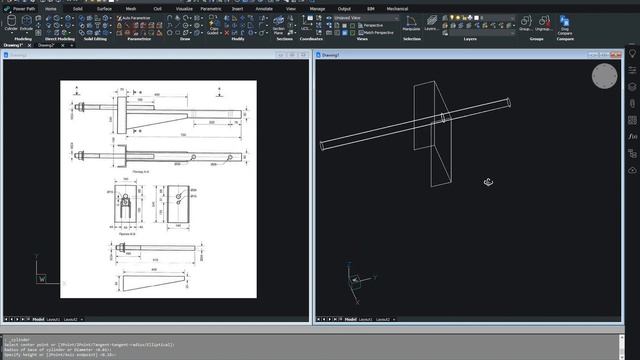Add a layout in right drawing window
640x360 pixels.
(394, 319)
